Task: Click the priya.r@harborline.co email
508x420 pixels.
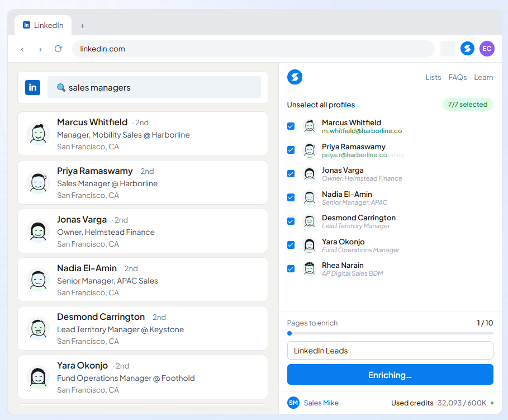Action: click(x=354, y=155)
